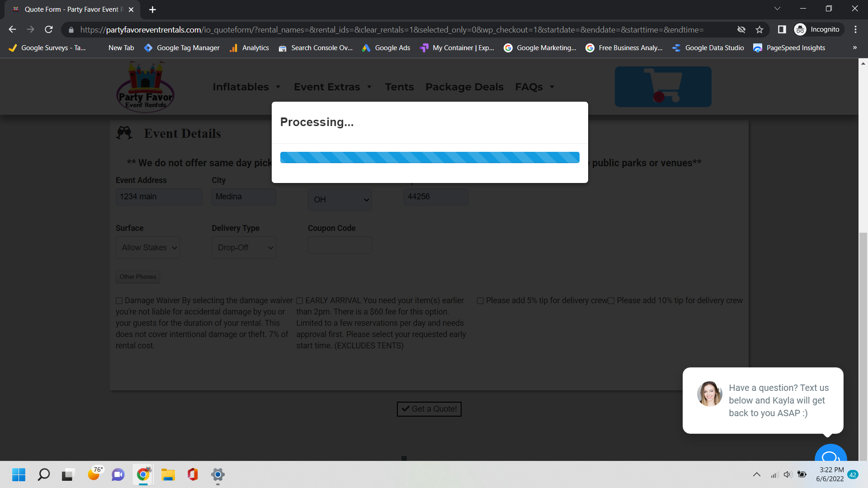Go to Package Deals menu item
This screenshot has height=488, width=868.
(x=464, y=87)
